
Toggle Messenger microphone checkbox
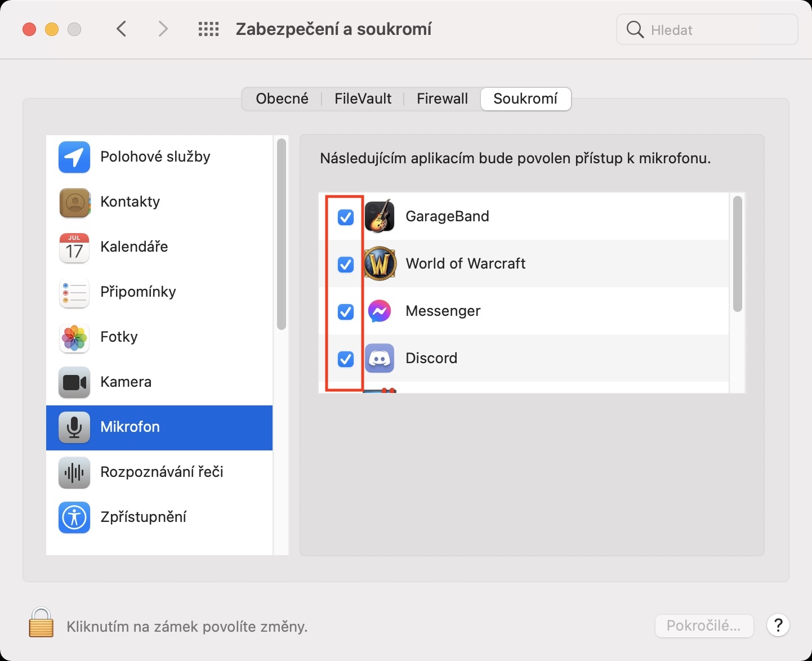pyautogui.click(x=346, y=311)
